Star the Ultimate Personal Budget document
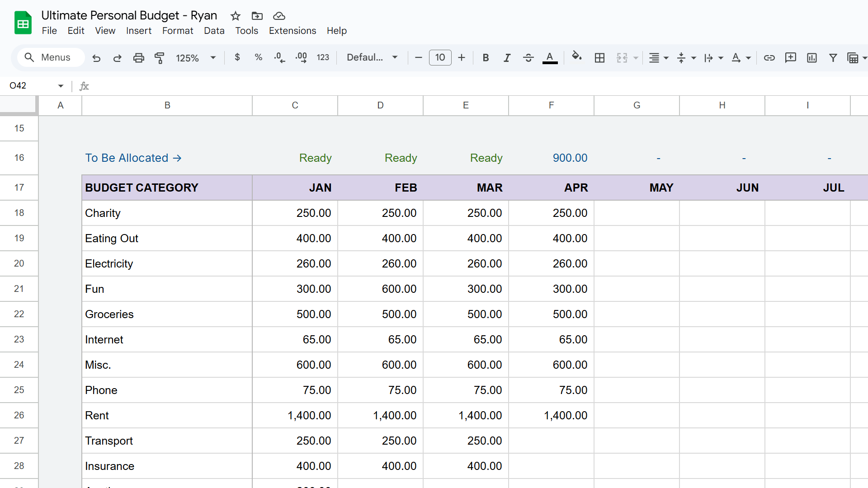This screenshot has height=488, width=868. [x=235, y=16]
